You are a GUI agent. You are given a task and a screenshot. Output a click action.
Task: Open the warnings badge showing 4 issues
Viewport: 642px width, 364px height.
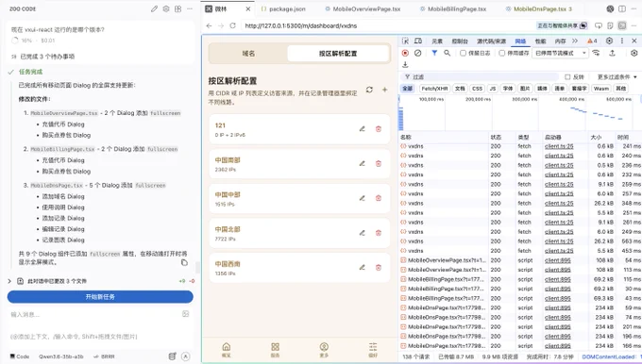593,41
